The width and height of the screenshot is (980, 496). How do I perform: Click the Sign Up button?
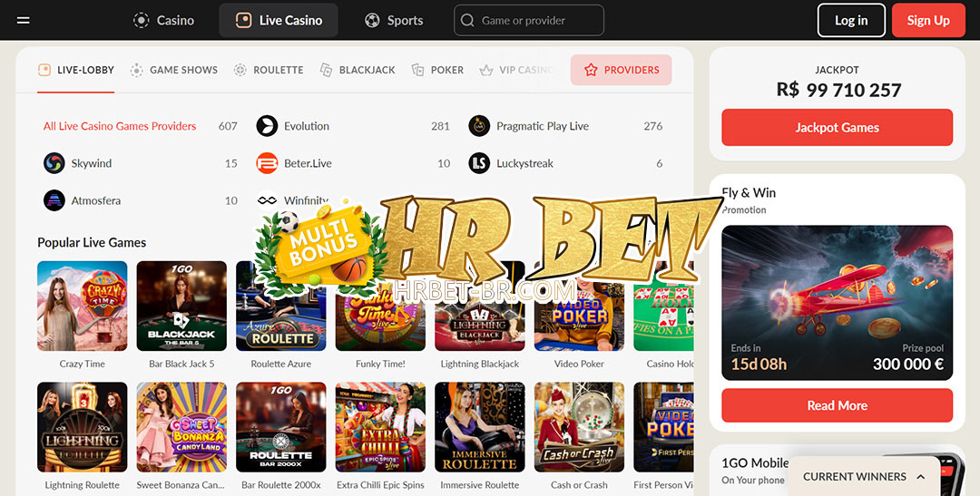point(928,20)
